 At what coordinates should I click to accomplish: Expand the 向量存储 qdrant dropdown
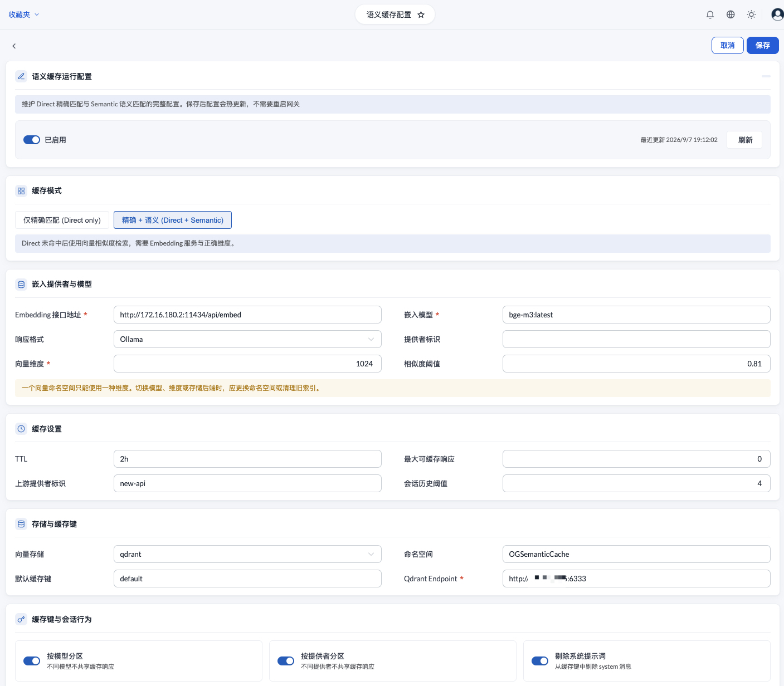coord(247,554)
